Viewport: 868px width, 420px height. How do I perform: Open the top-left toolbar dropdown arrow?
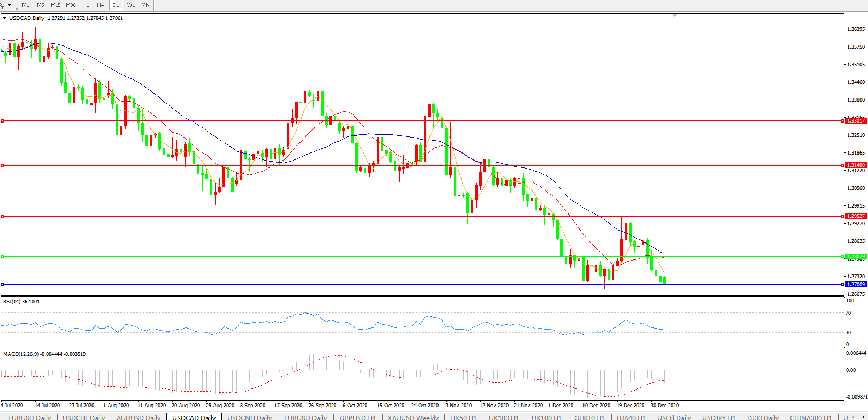[9, 5]
